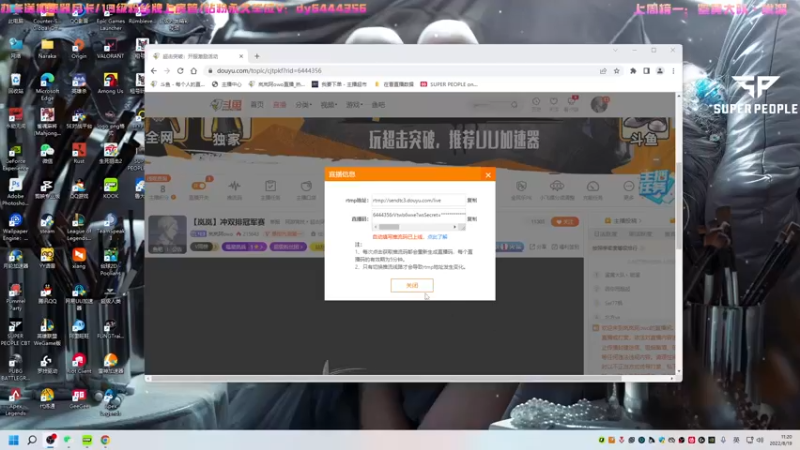
Task: Copy the rtmp address with its 复制 link
Action: [x=472, y=201]
